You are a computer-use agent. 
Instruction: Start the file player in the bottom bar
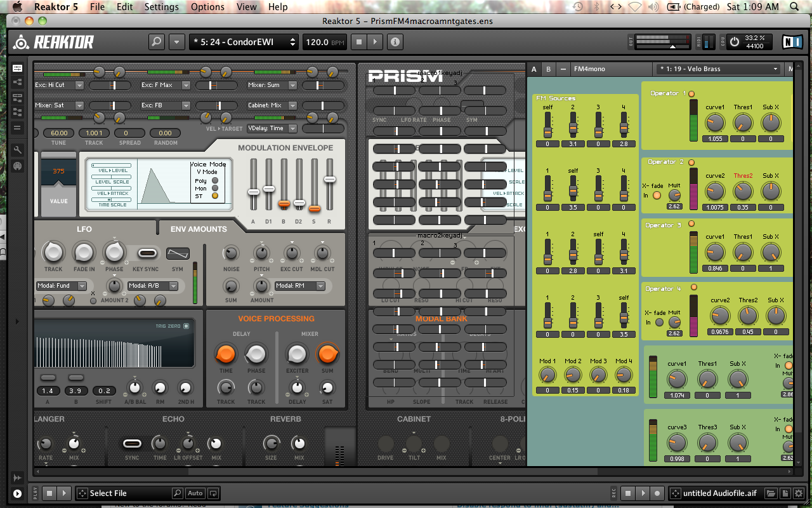click(x=65, y=493)
